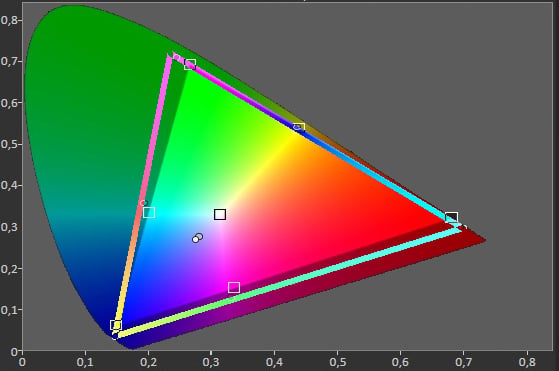
Task: Click the blue primary target square
Action: pos(116,325)
